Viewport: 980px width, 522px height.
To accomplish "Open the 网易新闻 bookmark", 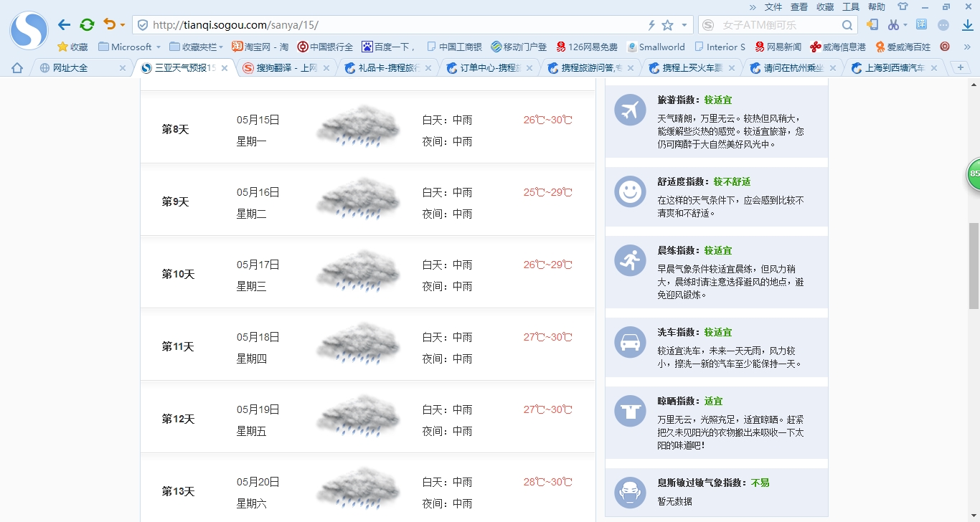I will (x=778, y=47).
